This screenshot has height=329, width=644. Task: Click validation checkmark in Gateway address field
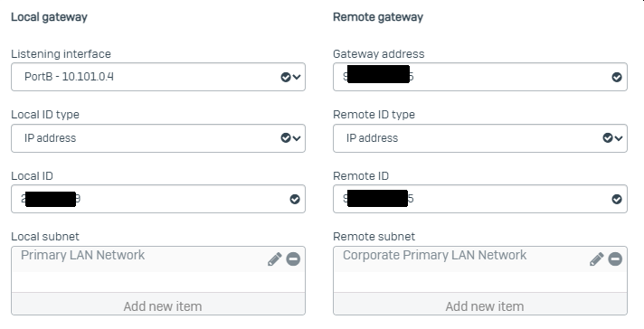coord(617,77)
